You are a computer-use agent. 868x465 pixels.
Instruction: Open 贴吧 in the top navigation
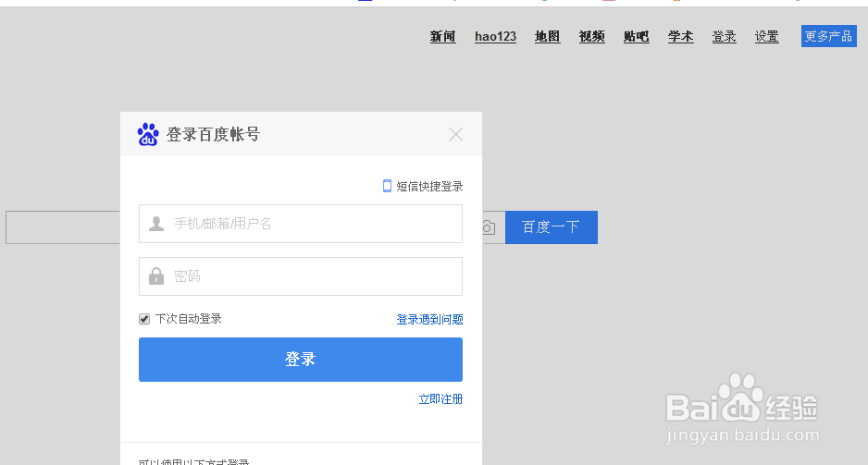636,36
